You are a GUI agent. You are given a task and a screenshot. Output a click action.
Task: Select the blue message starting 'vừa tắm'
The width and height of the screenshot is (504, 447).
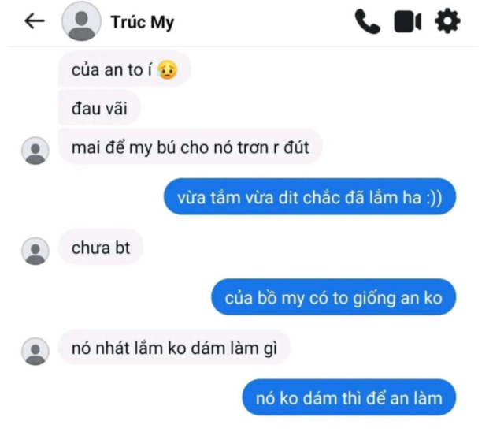[x=309, y=197]
